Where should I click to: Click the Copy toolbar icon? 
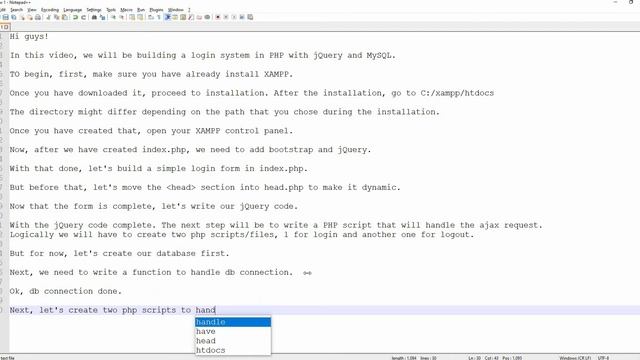[57, 17]
